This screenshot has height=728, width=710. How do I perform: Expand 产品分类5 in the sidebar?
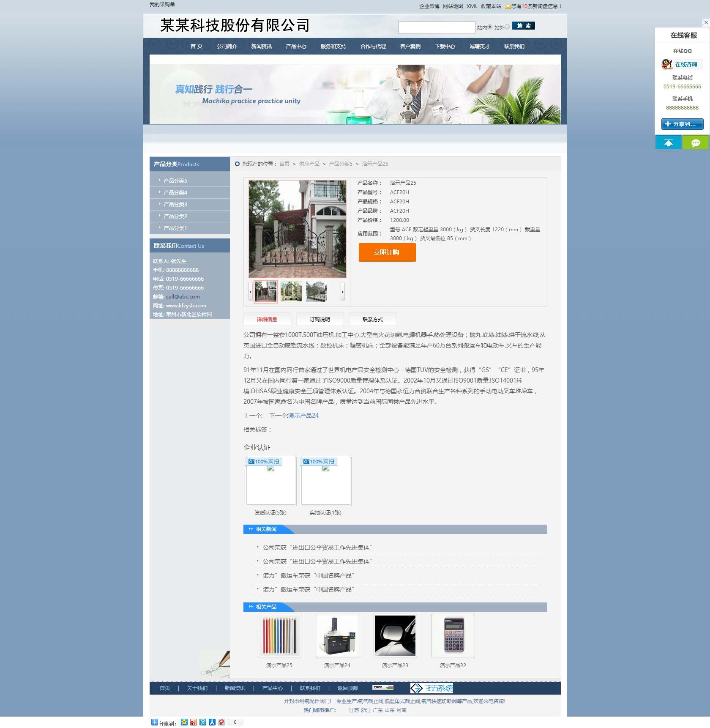(175, 181)
